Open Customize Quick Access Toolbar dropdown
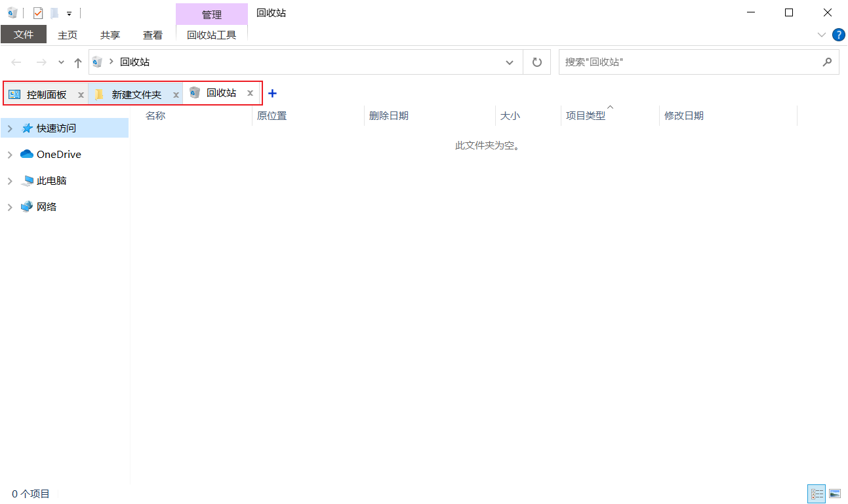 pos(69,13)
